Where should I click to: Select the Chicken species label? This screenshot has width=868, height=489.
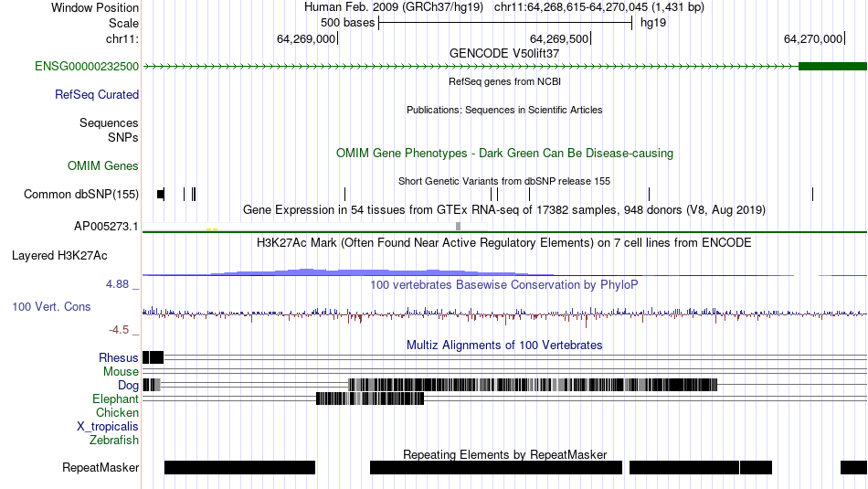pyautogui.click(x=117, y=413)
